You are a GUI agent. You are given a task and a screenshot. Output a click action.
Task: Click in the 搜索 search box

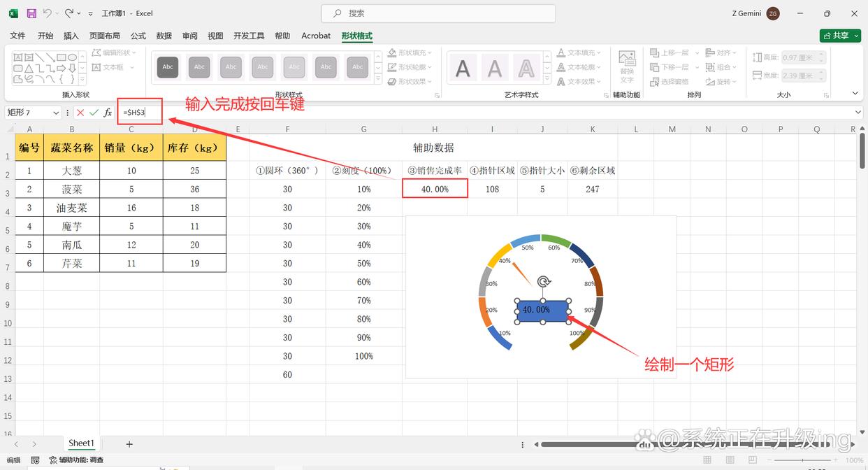[x=438, y=13]
